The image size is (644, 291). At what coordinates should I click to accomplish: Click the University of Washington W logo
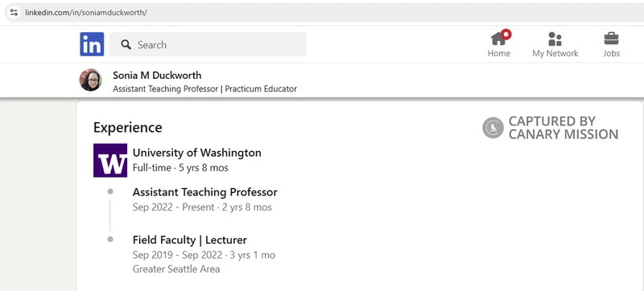(110, 160)
